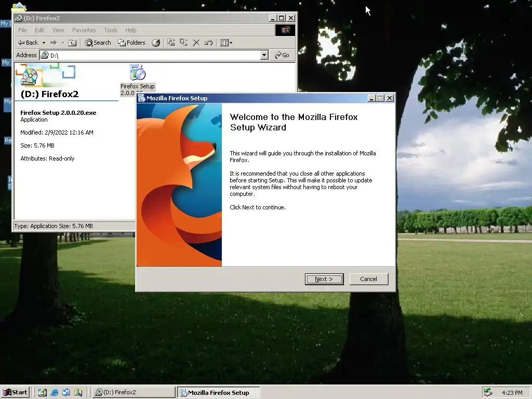Launch Internet Explorer from Quick Launch
This screenshot has height=399, width=532.
point(54,392)
